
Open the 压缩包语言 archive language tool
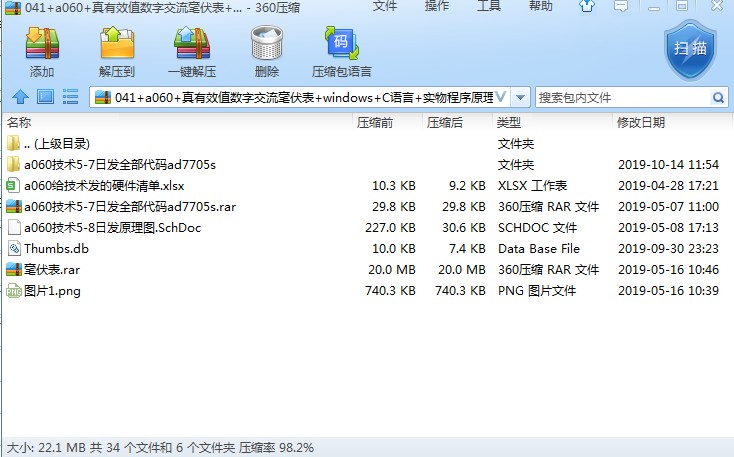pyautogui.click(x=342, y=44)
